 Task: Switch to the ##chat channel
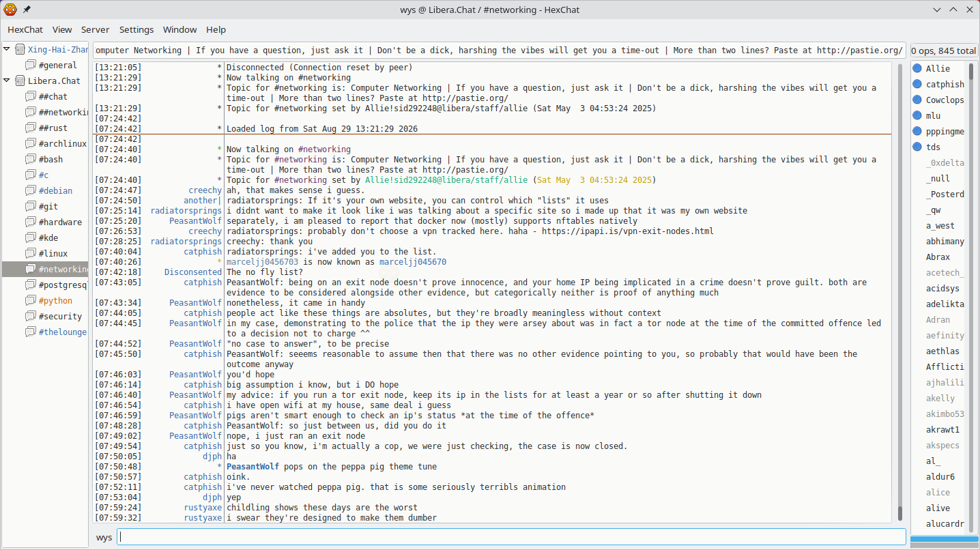tap(53, 96)
